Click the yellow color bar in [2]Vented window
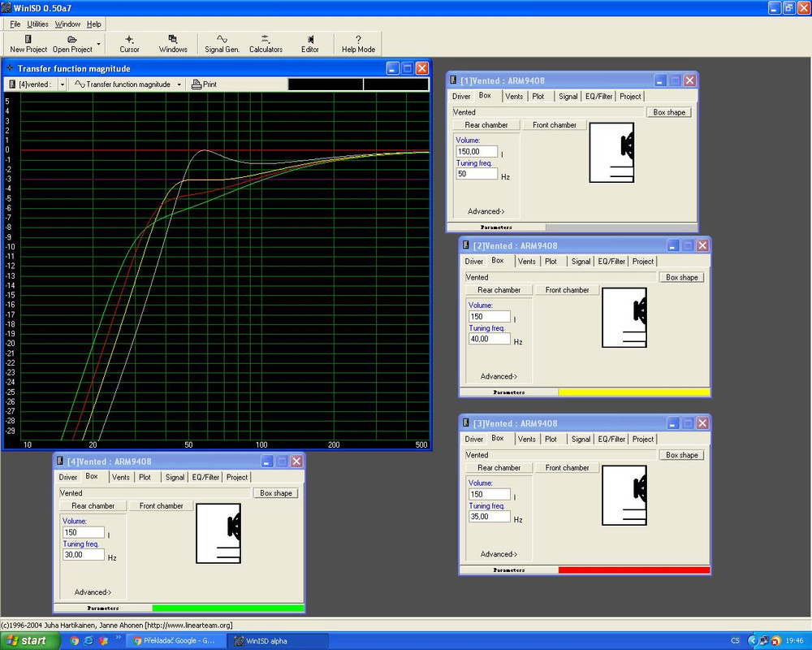 click(x=634, y=392)
